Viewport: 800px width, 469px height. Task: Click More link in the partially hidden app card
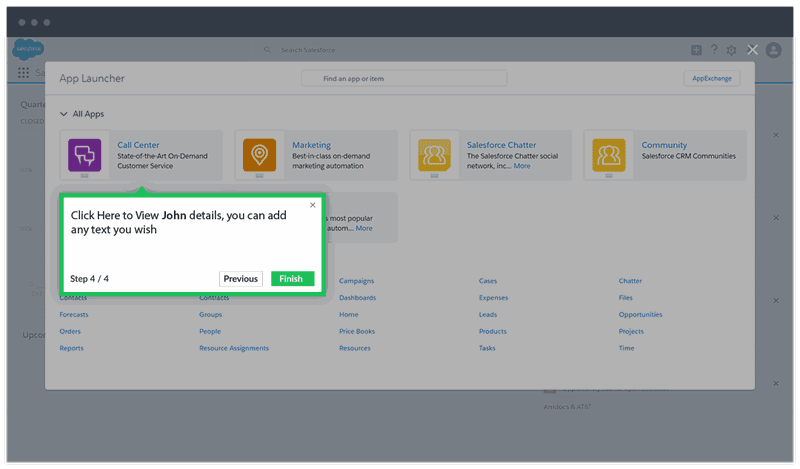click(x=364, y=228)
